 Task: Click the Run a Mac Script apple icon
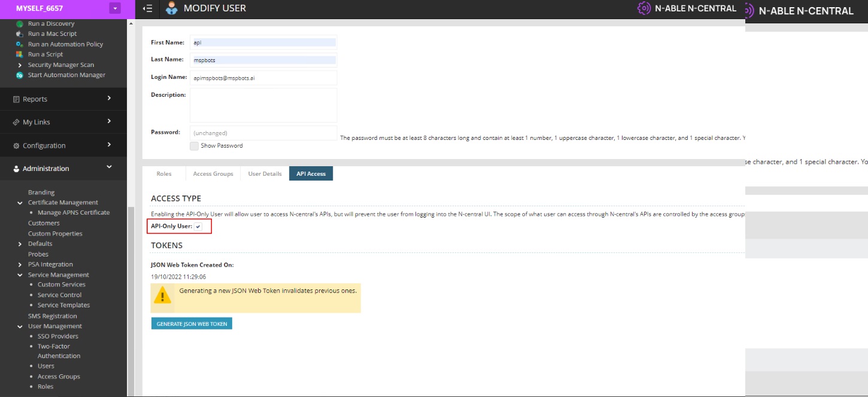(20, 34)
